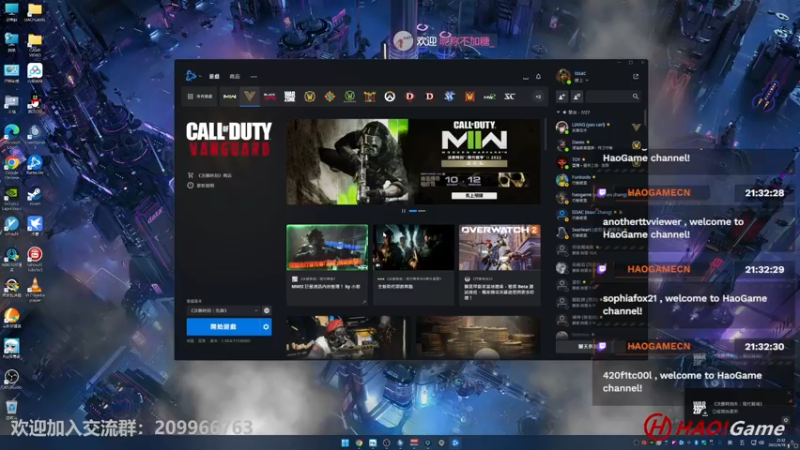
Task: Open the Battle.net desktop shortcut
Action: tap(35, 165)
